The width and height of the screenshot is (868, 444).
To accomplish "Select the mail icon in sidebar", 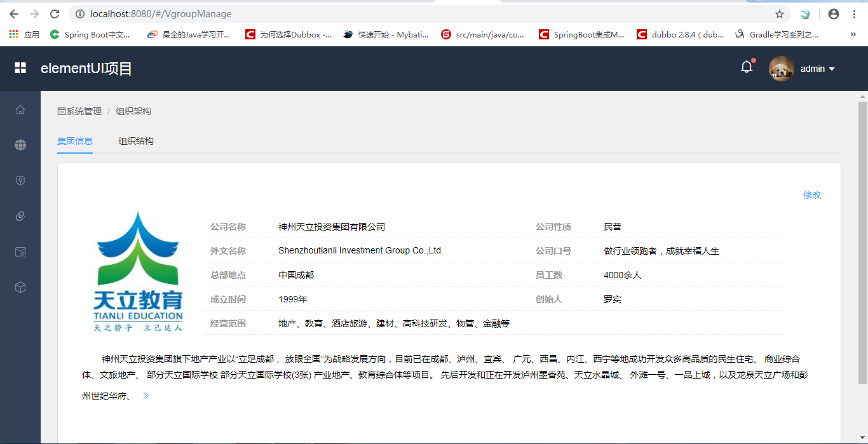I will coord(20,252).
